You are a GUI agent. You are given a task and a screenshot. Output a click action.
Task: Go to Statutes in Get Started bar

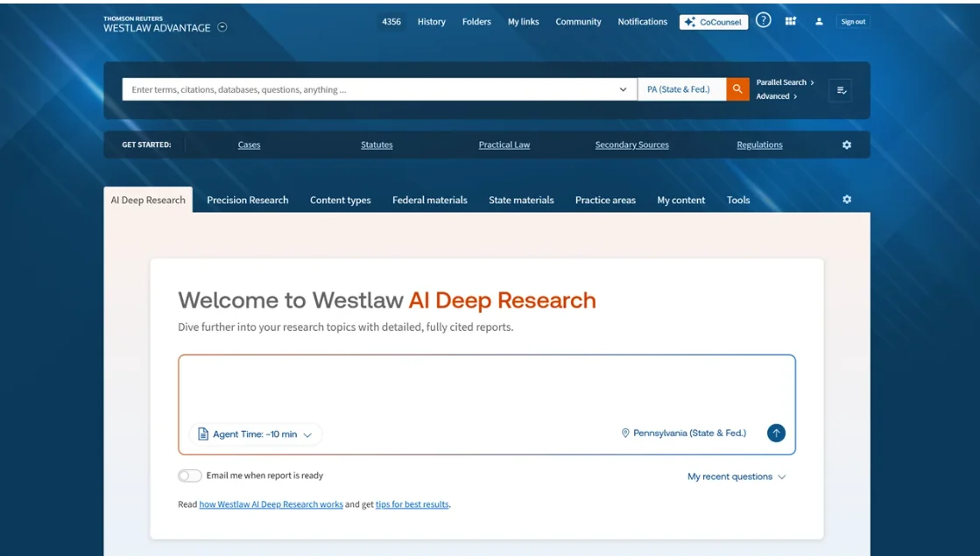point(377,145)
